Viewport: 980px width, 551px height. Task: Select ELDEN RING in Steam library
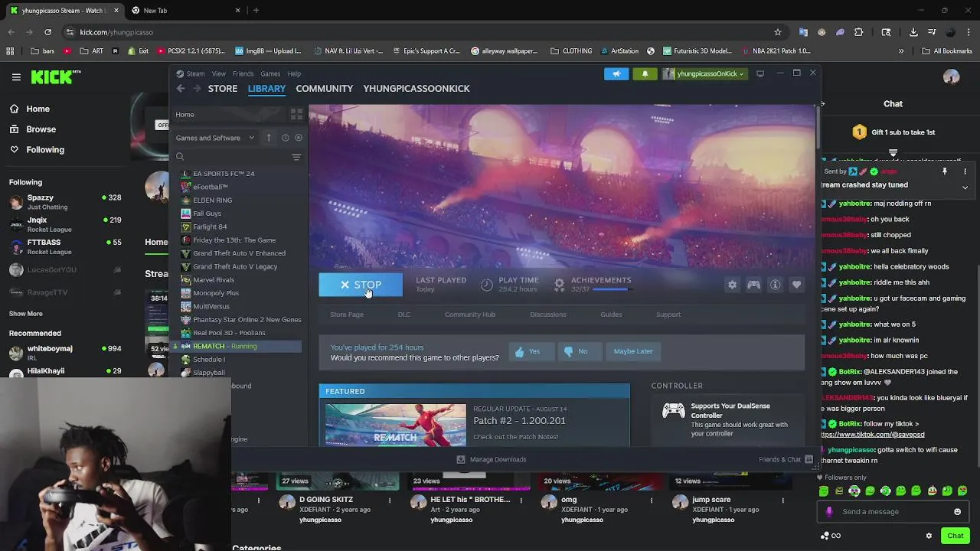213,201
